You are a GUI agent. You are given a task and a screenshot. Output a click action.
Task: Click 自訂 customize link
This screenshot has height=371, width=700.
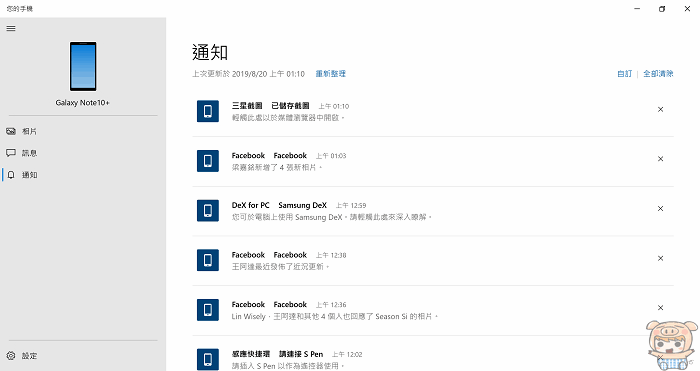pyautogui.click(x=625, y=74)
